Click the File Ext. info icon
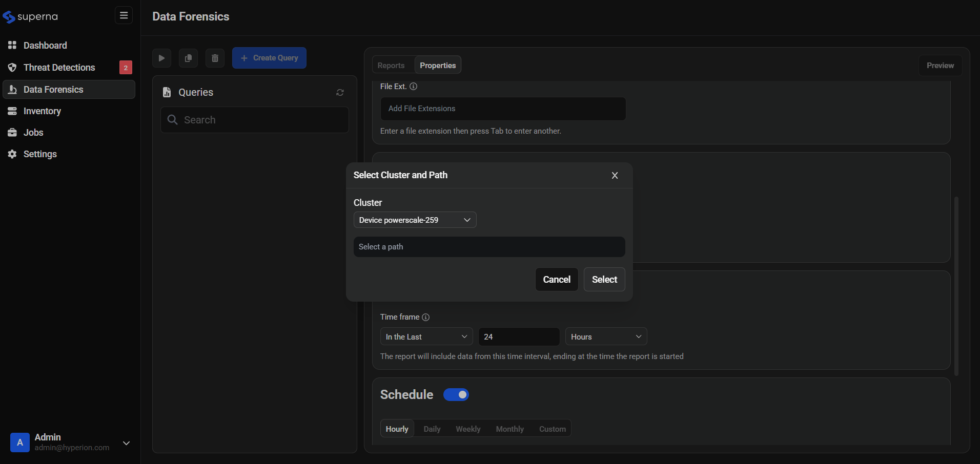980x464 pixels. [x=413, y=87]
